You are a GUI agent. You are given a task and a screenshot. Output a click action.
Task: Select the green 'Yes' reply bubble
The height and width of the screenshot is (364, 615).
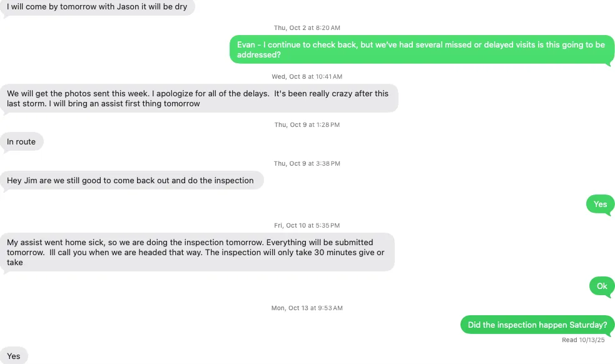600,204
